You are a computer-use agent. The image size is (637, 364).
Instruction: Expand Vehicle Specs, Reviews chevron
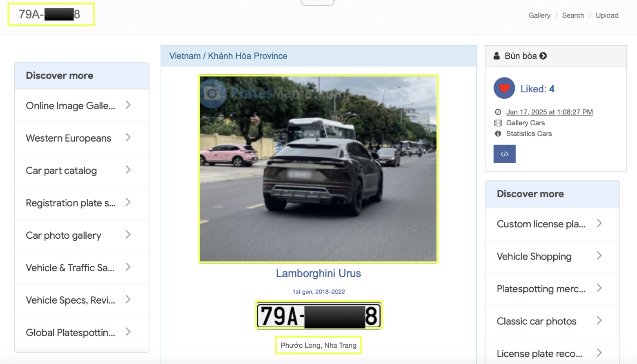pos(128,300)
